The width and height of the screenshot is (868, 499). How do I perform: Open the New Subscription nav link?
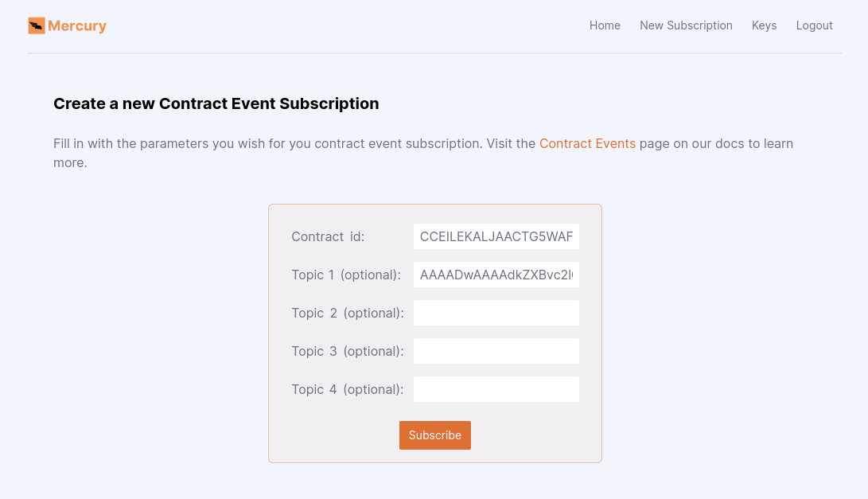(686, 25)
